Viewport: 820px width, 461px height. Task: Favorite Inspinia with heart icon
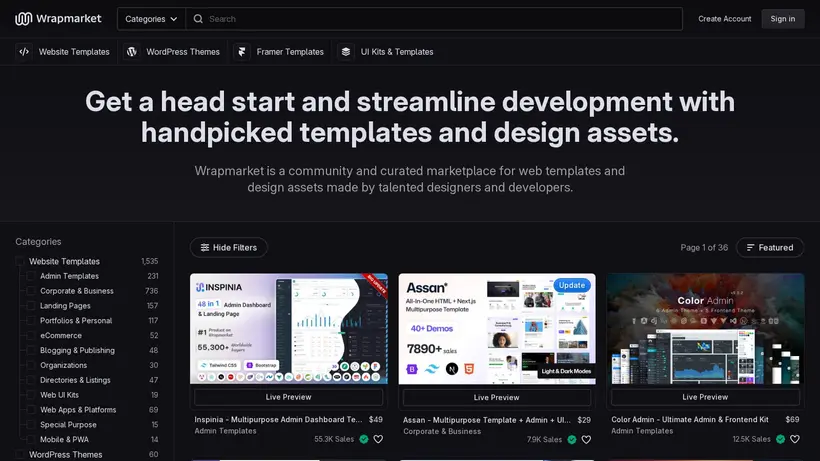(378, 440)
